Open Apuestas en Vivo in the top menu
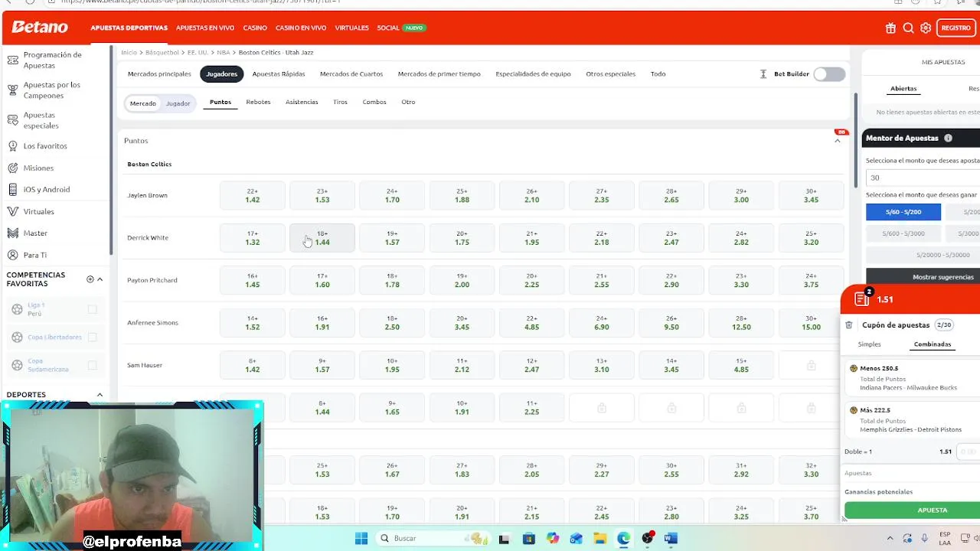The image size is (980, 551). 205,28
